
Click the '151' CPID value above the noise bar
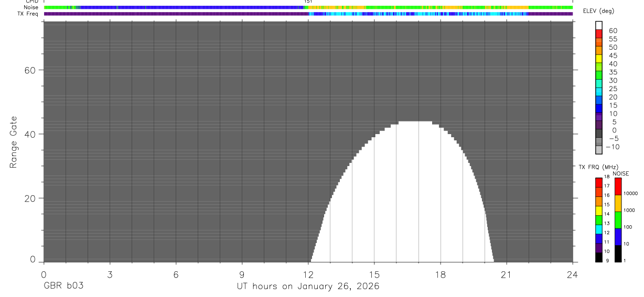click(308, 2)
